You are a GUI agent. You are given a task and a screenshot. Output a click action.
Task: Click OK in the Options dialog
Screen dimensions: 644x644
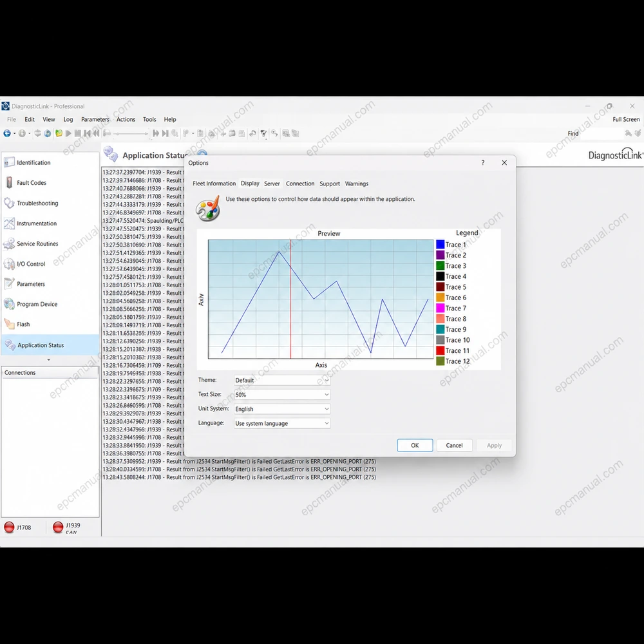pyautogui.click(x=415, y=445)
